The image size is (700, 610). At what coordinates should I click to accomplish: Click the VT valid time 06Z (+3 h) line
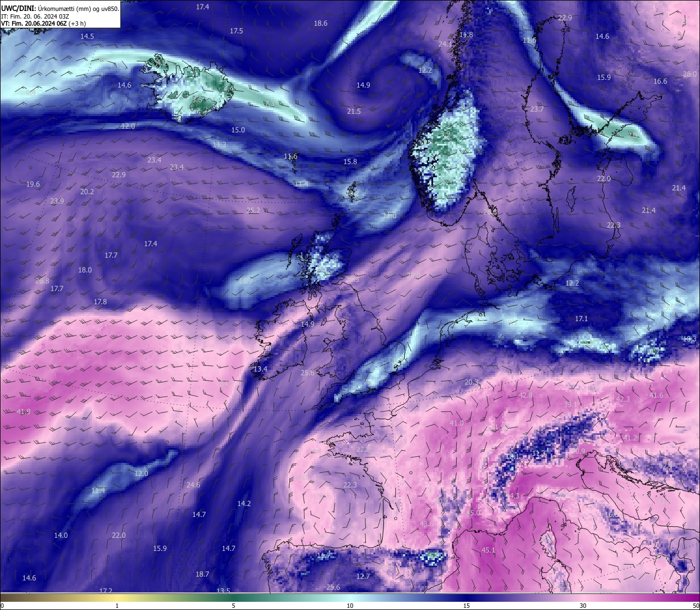(x=43, y=24)
